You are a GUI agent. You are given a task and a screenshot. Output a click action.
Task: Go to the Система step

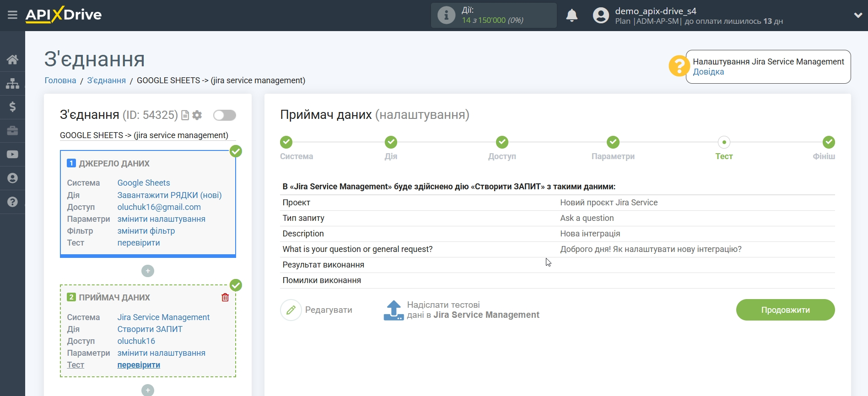click(x=286, y=142)
